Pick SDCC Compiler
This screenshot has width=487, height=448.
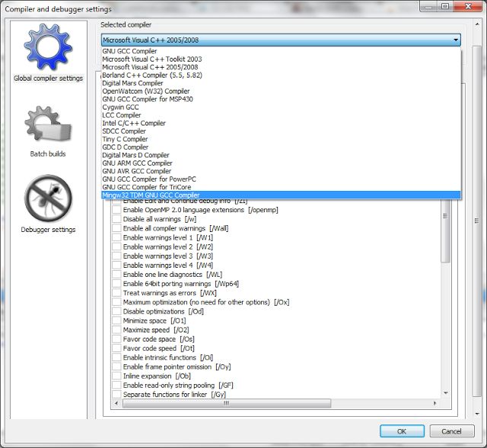(281, 131)
